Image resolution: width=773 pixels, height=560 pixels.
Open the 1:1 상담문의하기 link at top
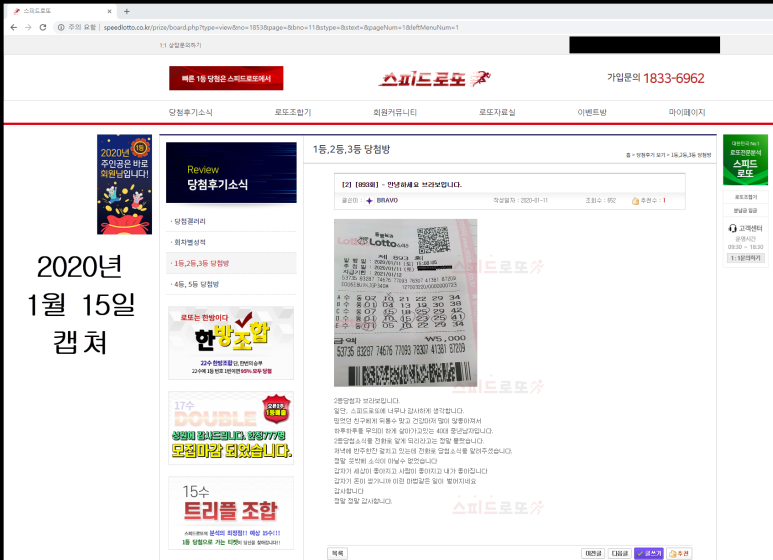coord(180,45)
